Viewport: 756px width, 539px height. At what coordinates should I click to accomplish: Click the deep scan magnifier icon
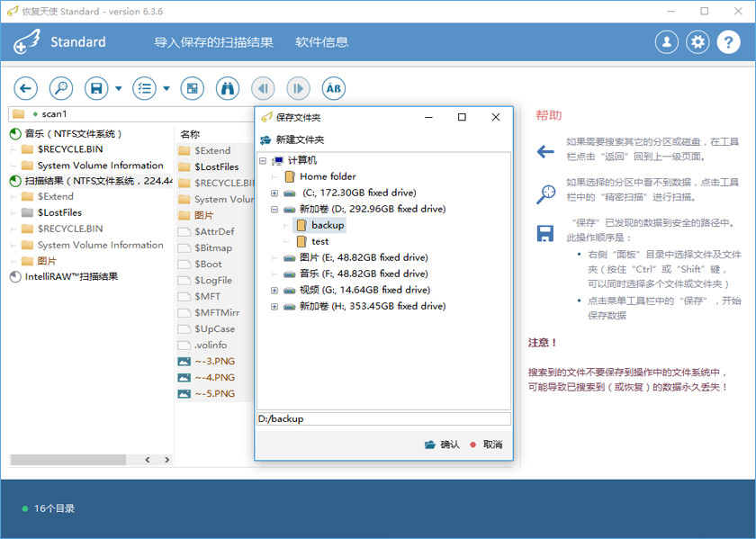click(x=60, y=88)
